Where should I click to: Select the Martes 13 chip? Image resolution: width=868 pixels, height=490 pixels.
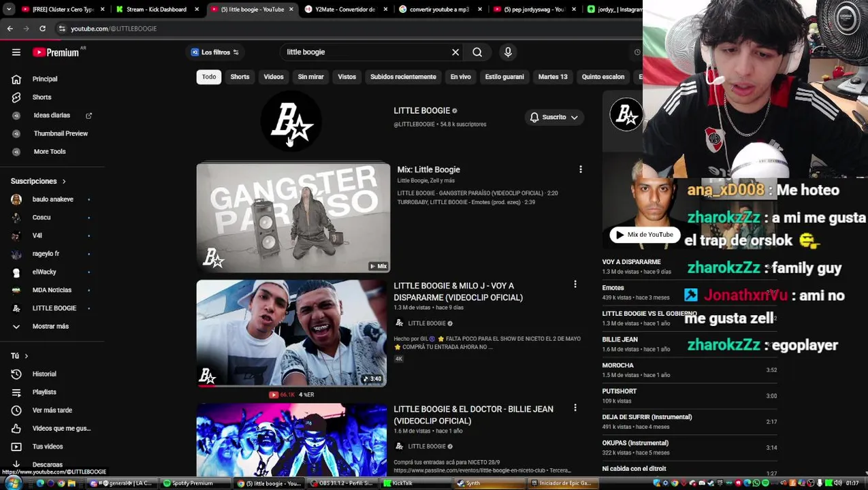[553, 77]
